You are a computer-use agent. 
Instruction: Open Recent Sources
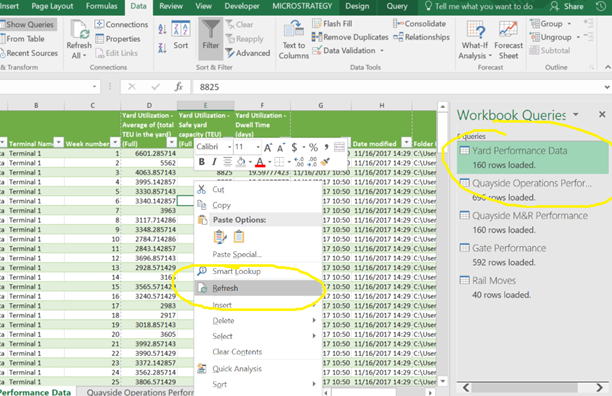click(28, 53)
